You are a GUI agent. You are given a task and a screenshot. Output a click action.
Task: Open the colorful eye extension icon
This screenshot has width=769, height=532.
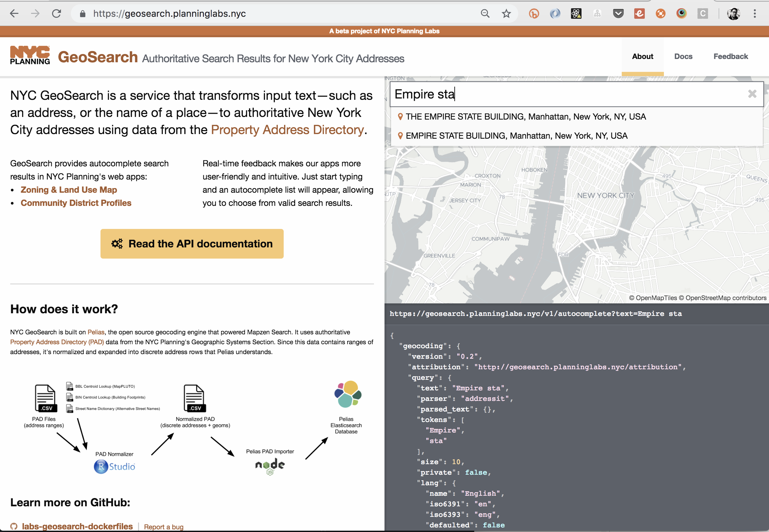coord(681,14)
